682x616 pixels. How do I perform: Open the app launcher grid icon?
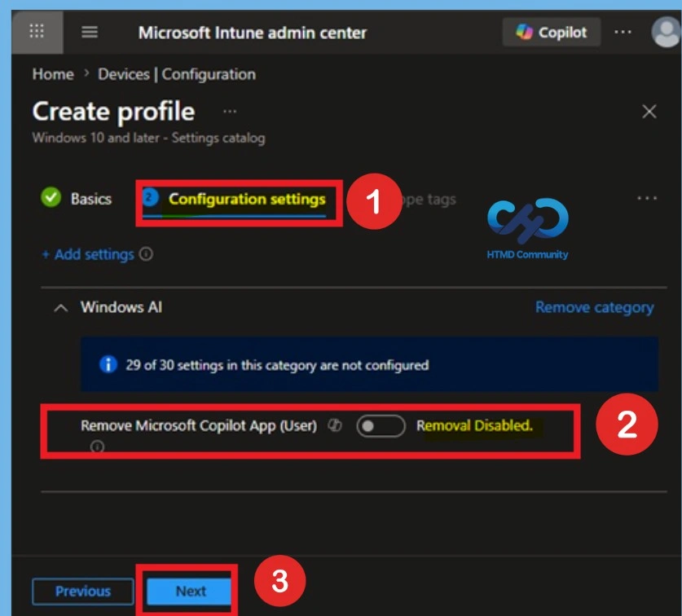point(37,32)
